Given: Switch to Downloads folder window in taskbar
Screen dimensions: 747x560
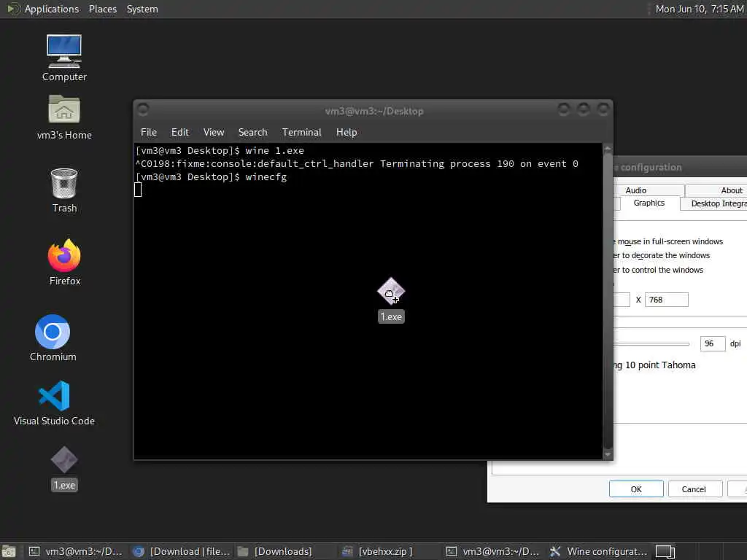Looking at the screenshot, I should click(x=286, y=551).
